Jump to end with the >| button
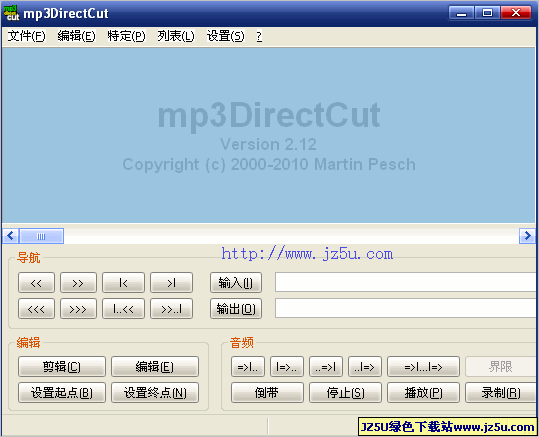 [172, 283]
